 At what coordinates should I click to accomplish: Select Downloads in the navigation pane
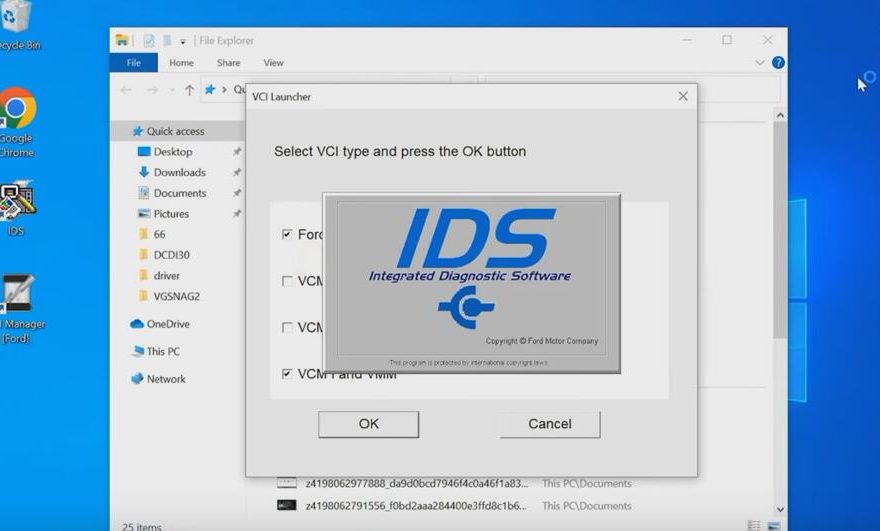point(180,172)
